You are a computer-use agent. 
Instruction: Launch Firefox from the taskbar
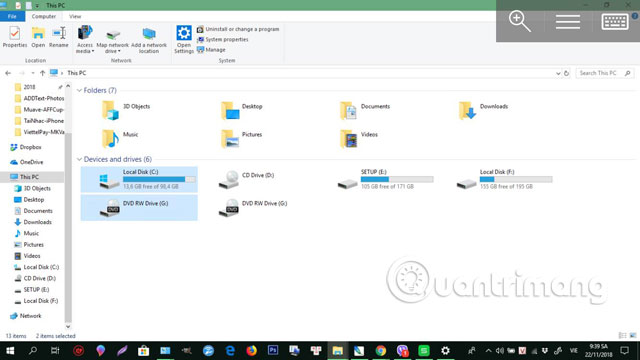click(251, 351)
